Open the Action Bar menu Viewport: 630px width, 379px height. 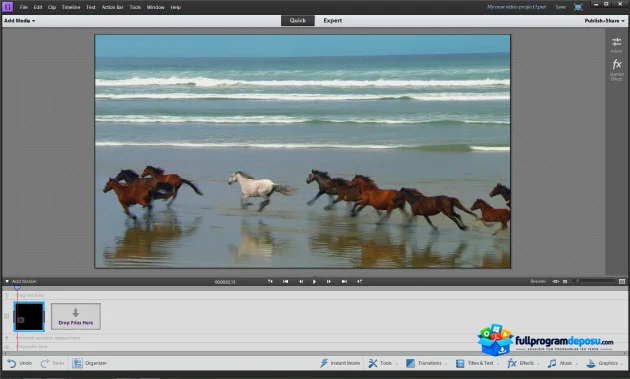112,7
